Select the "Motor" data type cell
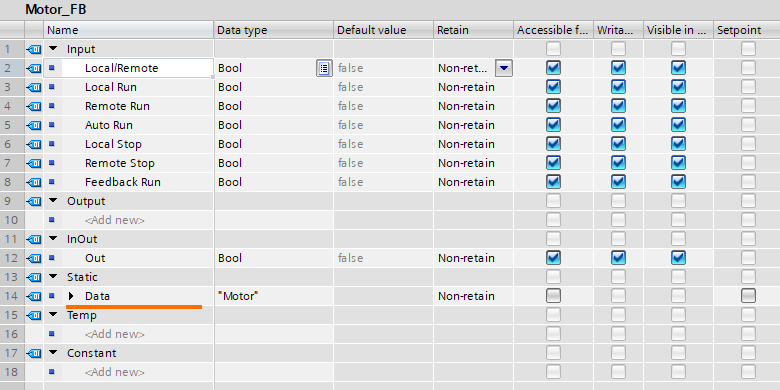 coord(274,296)
